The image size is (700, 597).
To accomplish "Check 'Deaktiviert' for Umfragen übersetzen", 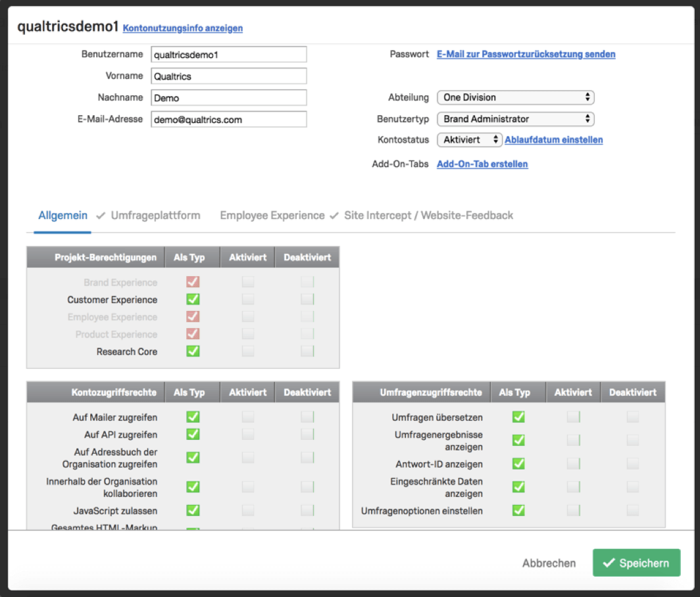I will (x=633, y=418).
